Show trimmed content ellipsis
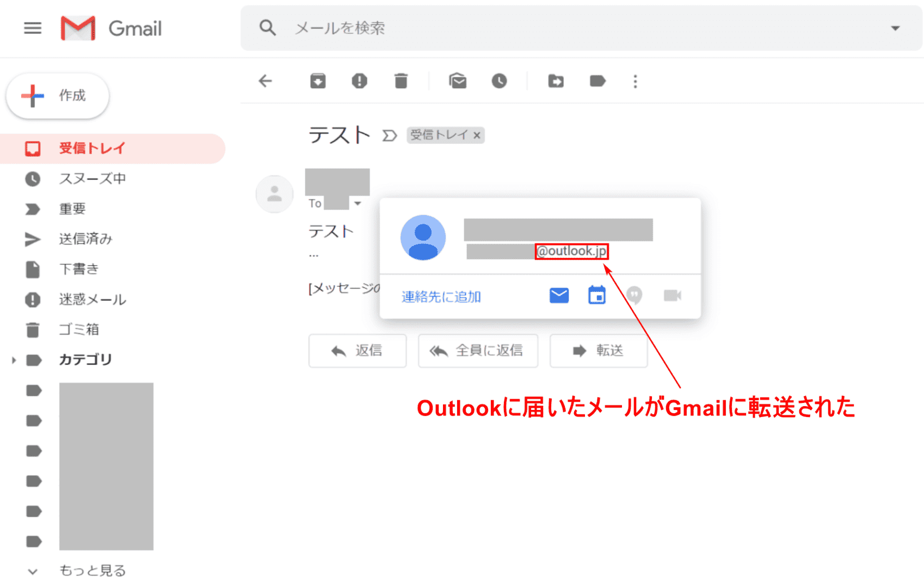This screenshot has width=924, height=588. 313,255
